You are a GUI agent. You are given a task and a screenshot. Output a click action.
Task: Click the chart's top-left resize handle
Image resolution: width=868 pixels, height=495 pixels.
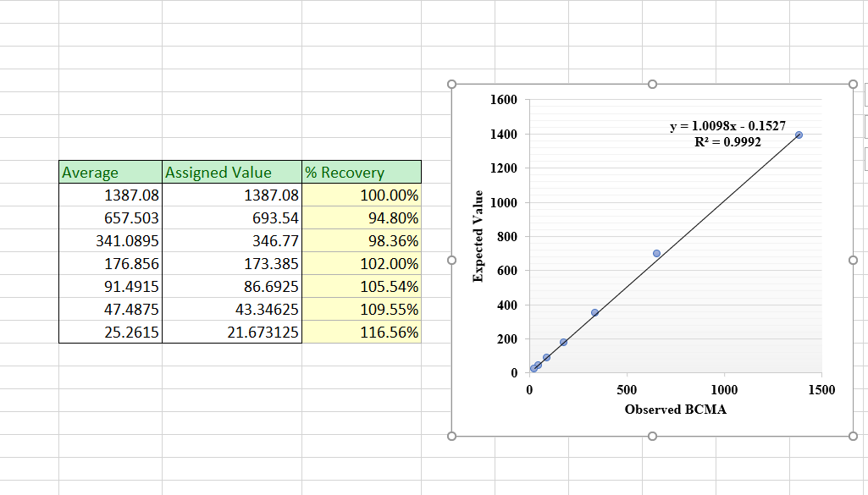(x=452, y=85)
